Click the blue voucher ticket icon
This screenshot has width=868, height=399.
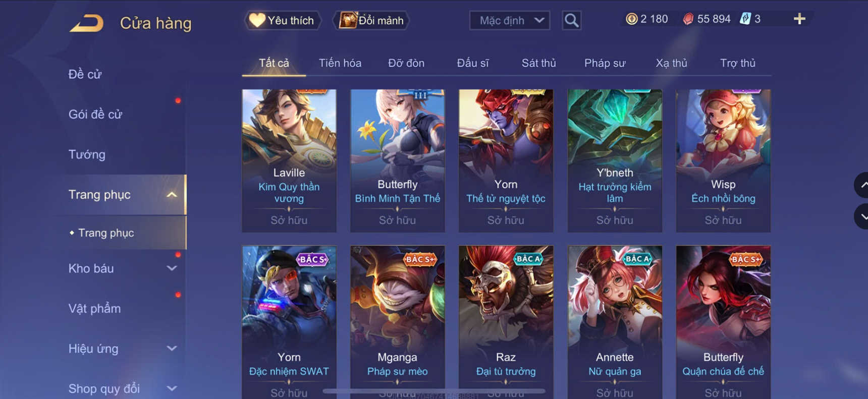(745, 19)
